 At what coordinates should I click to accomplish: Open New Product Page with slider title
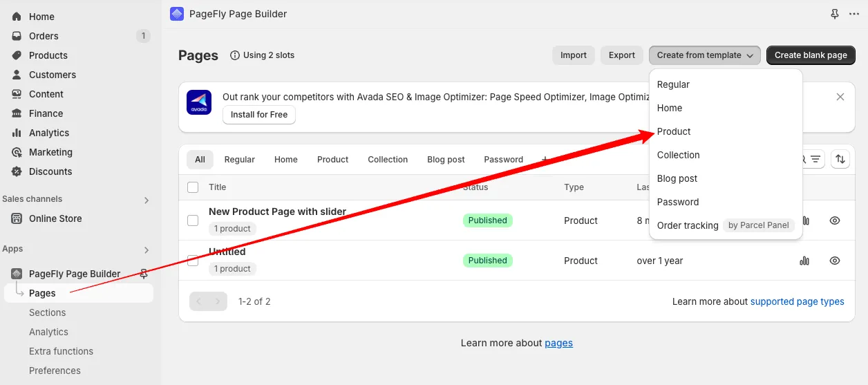point(277,212)
